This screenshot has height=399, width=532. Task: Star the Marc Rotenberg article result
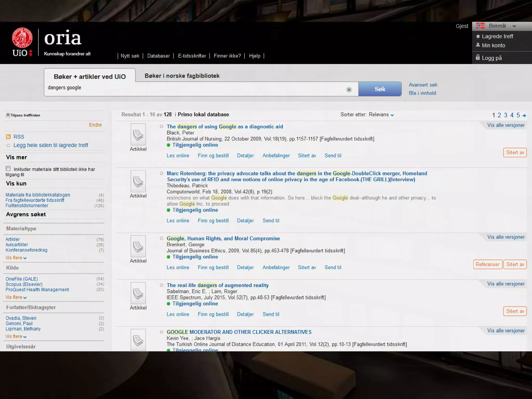click(162, 173)
